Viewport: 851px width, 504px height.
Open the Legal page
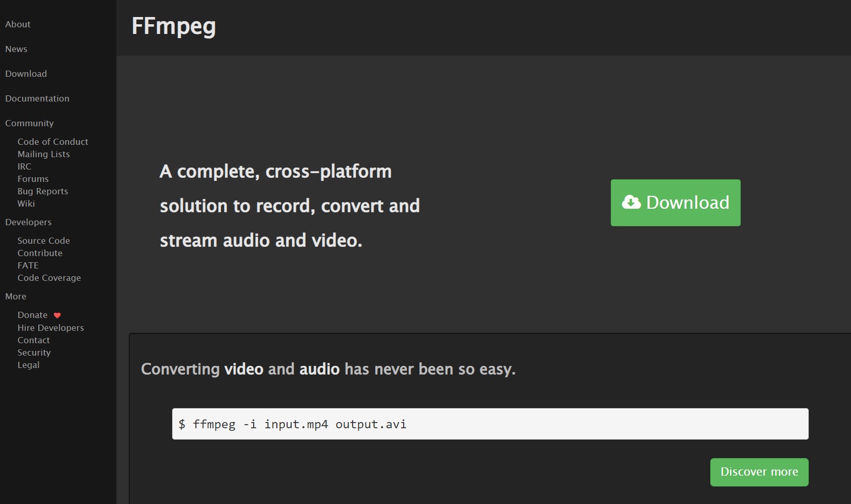(x=28, y=365)
